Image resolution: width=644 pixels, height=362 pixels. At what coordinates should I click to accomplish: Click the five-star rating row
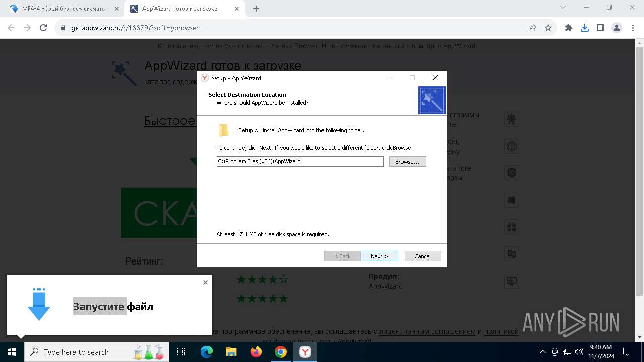pos(262,298)
